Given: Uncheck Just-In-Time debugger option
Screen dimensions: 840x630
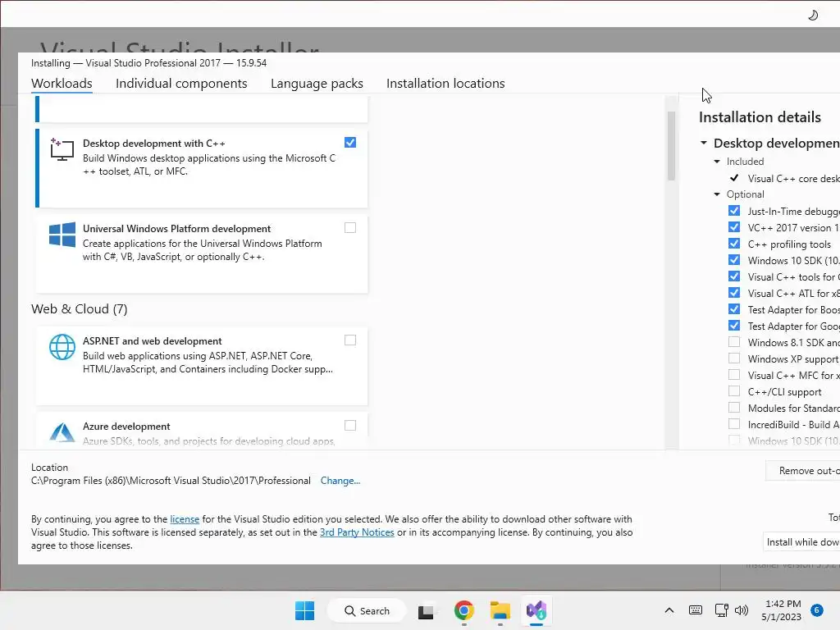Looking at the screenshot, I should tap(734, 211).
